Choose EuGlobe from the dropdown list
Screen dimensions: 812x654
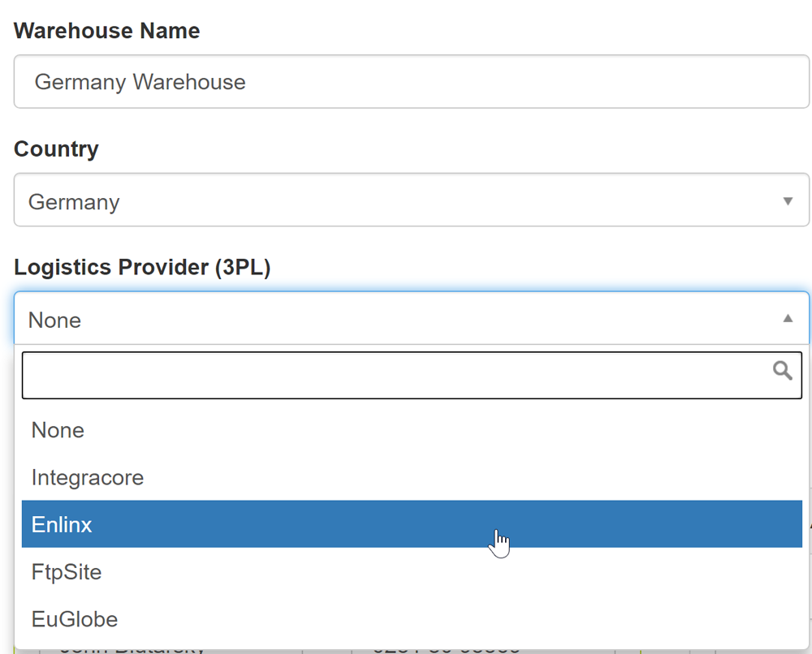click(x=75, y=619)
